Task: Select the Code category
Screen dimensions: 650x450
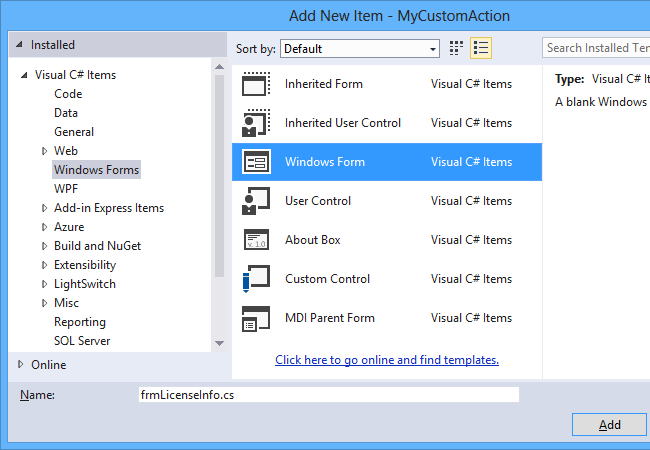Action: click(68, 94)
